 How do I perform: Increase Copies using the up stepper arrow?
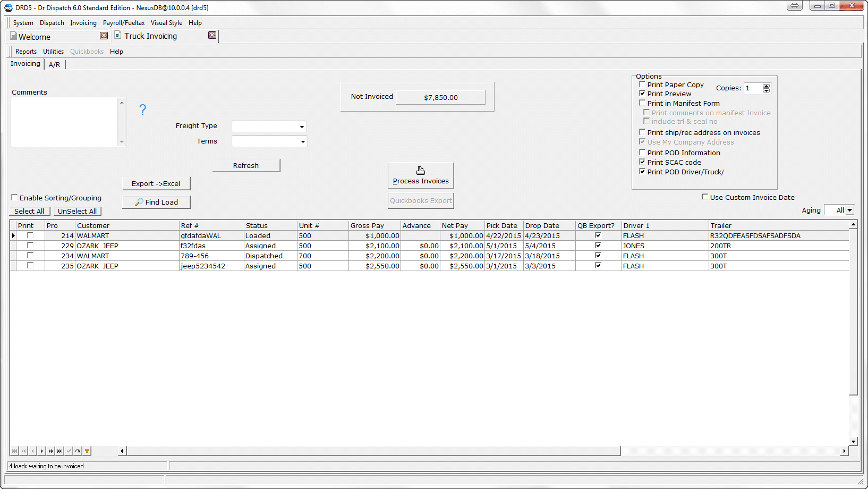click(766, 86)
